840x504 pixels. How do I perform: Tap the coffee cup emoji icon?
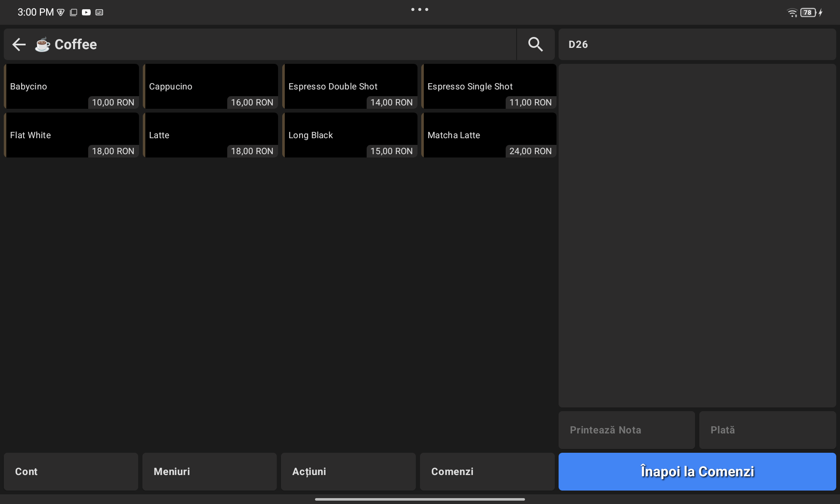(42, 45)
